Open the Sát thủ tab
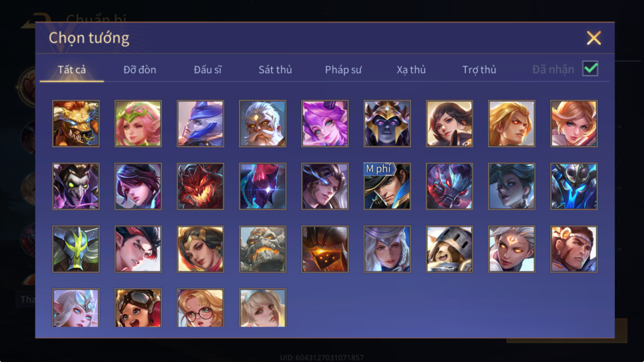Viewport: 644px width, 362px height. tap(275, 69)
